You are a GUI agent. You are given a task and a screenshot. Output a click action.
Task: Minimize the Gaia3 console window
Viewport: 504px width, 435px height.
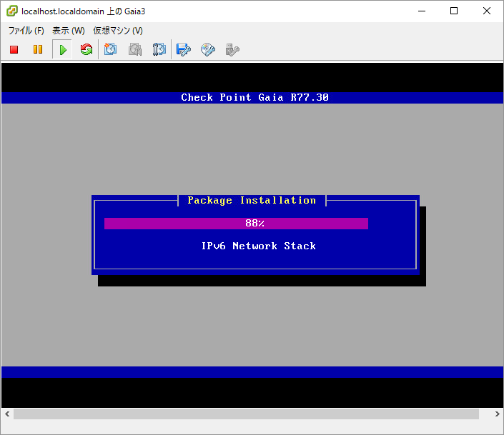click(422, 11)
